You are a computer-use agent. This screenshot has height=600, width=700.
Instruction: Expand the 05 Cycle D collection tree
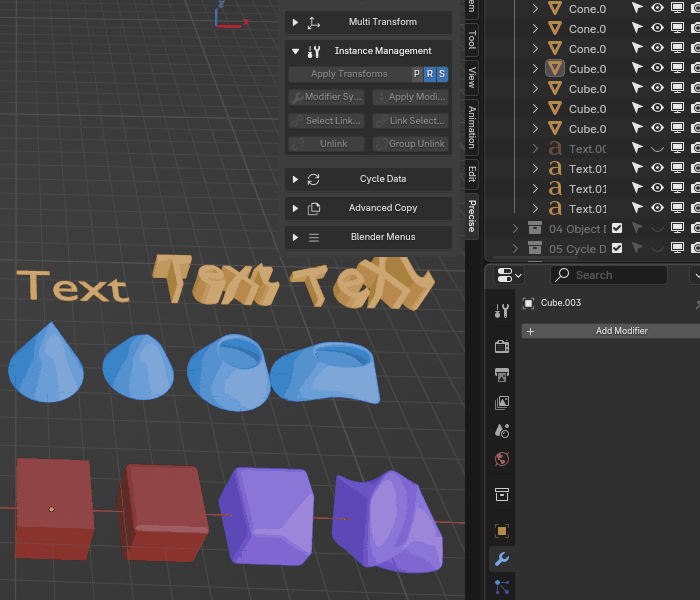(x=515, y=249)
